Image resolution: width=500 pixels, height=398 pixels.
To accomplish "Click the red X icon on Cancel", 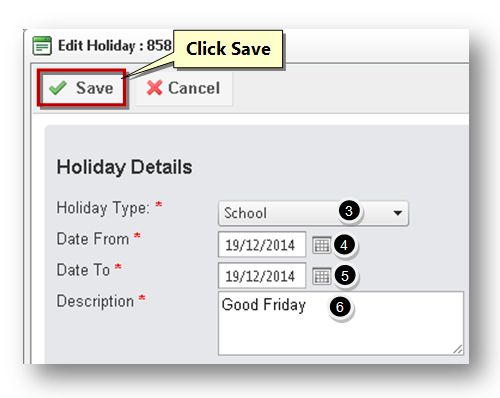I will (154, 88).
